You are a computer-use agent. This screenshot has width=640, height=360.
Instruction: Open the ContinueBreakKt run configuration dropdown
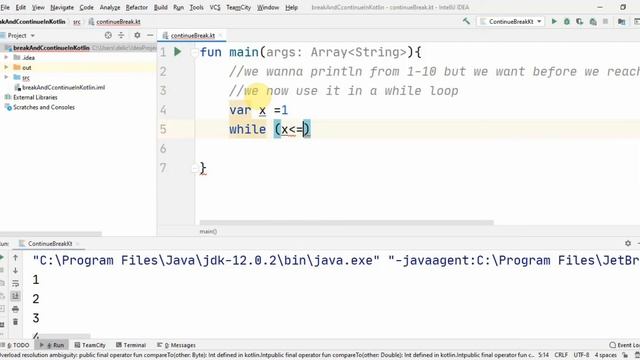pyautogui.click(x=511, y=21)
